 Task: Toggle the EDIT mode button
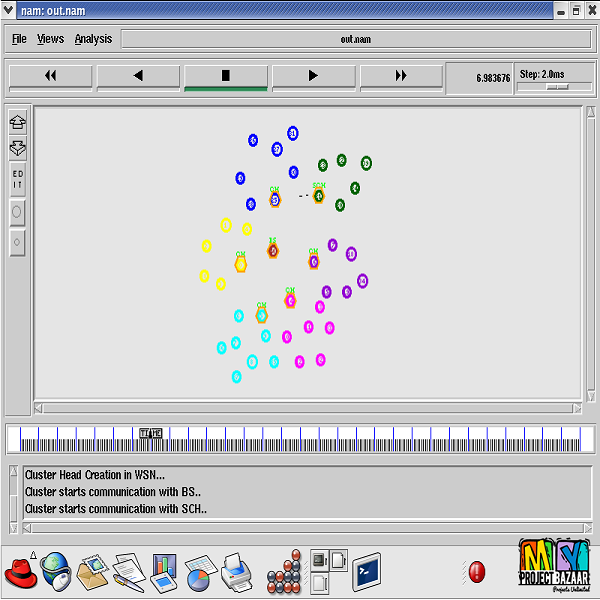point(17,180)
